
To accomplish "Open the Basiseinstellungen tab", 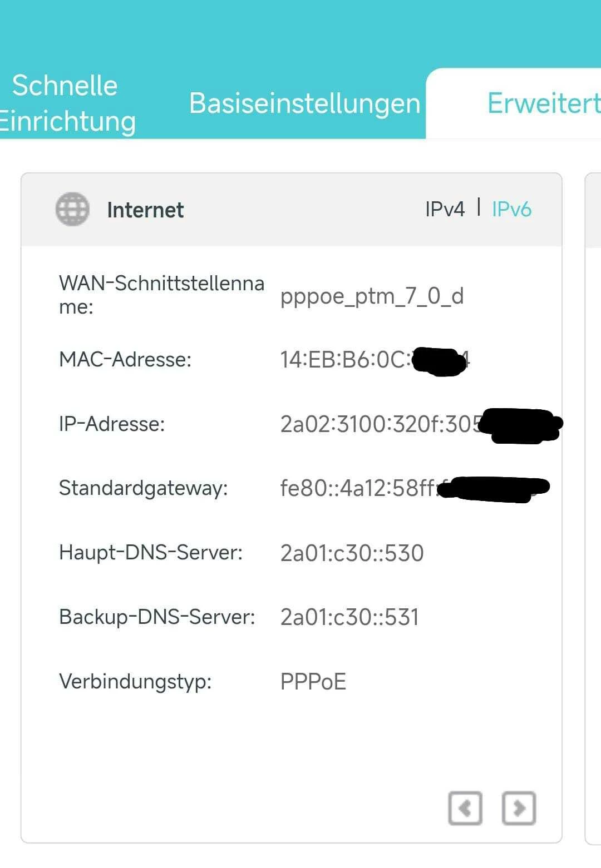I will point(304,103).
